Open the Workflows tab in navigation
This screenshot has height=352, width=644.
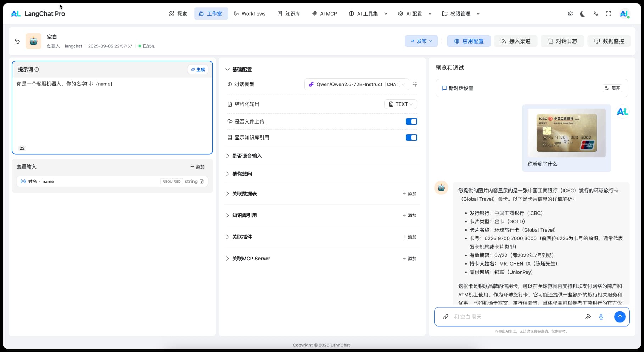click(250, 14)
